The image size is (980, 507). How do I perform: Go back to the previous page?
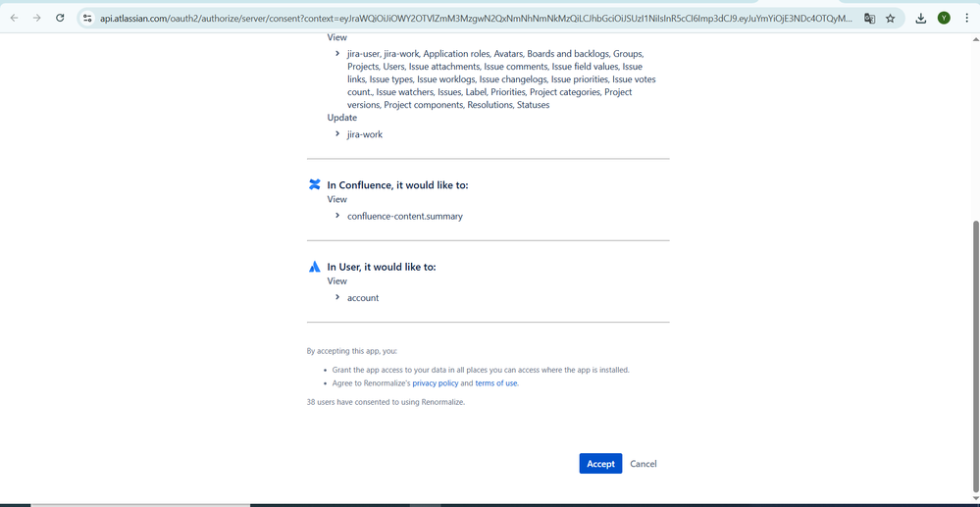click(x=14, y=18)
